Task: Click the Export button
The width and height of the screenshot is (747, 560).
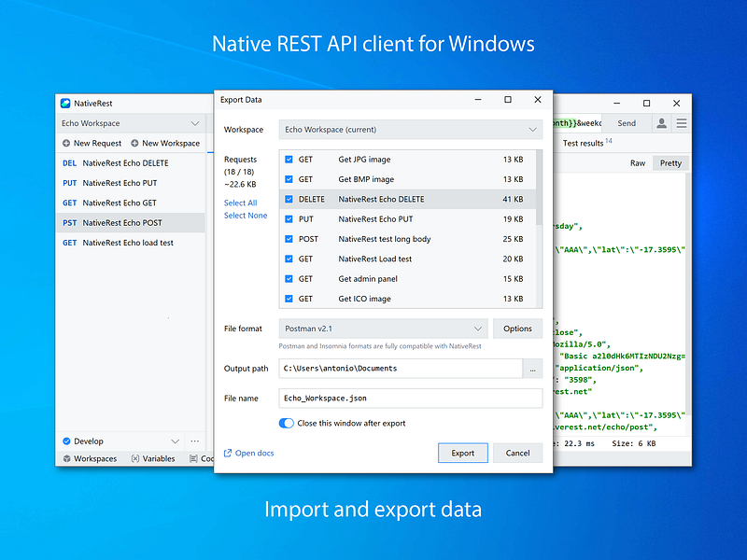Action: [x=462, y=453]
